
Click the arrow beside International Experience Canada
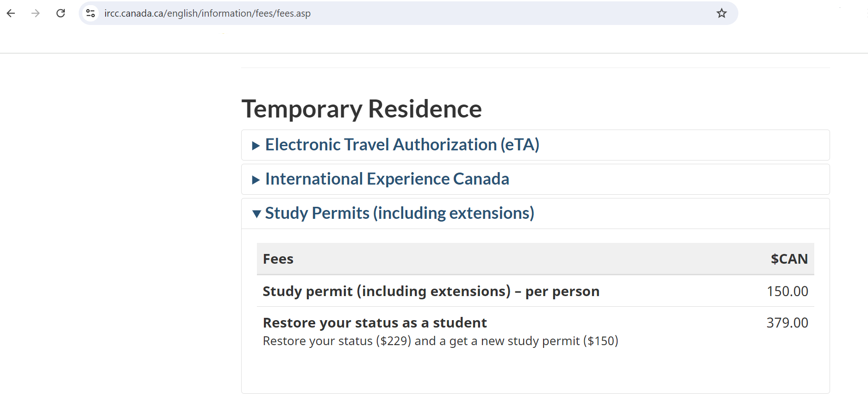(x=256, y=179)
